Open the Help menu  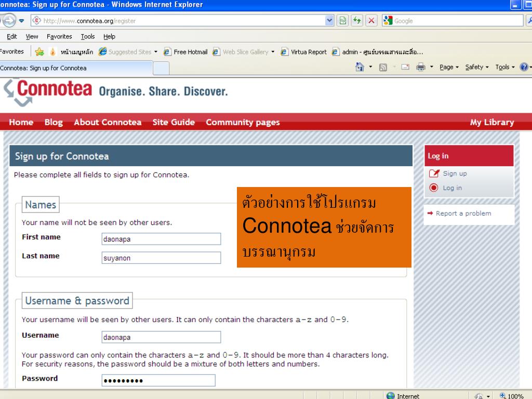point(109,36)
